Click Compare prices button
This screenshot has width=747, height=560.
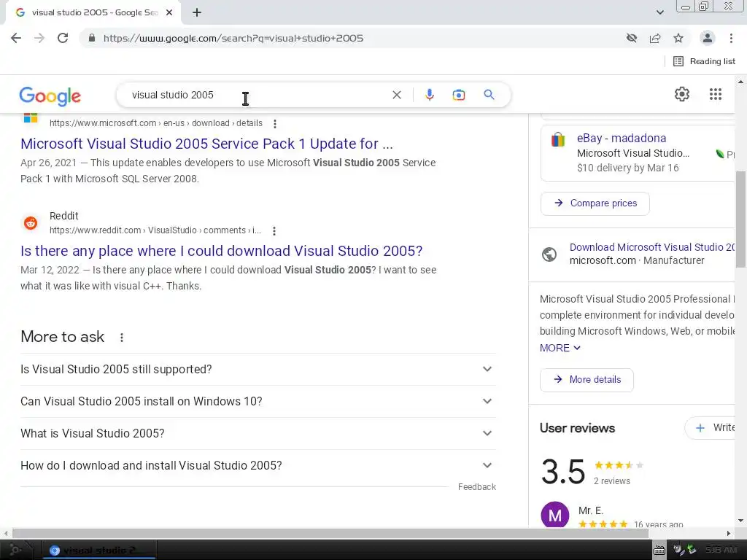tap(595, 203)
